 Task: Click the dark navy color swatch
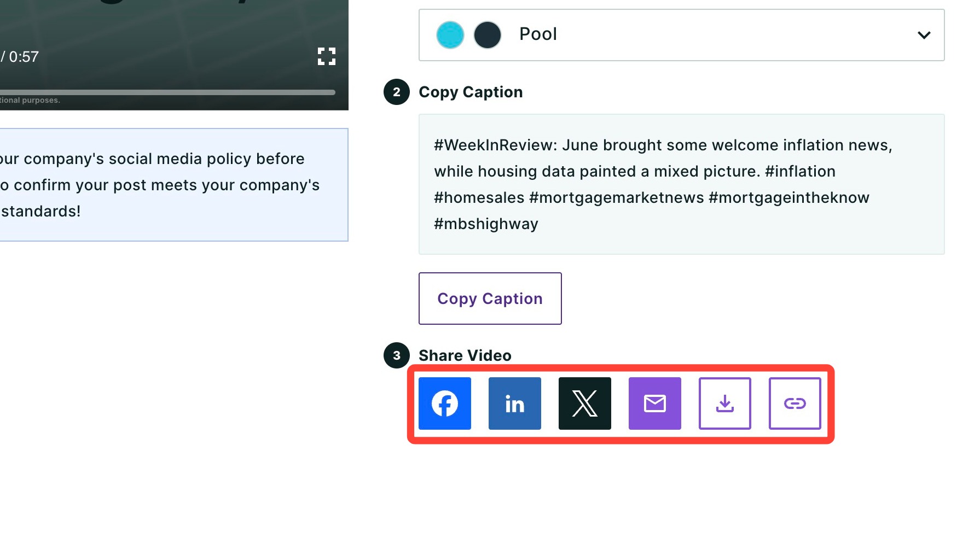tap(487, 35)
